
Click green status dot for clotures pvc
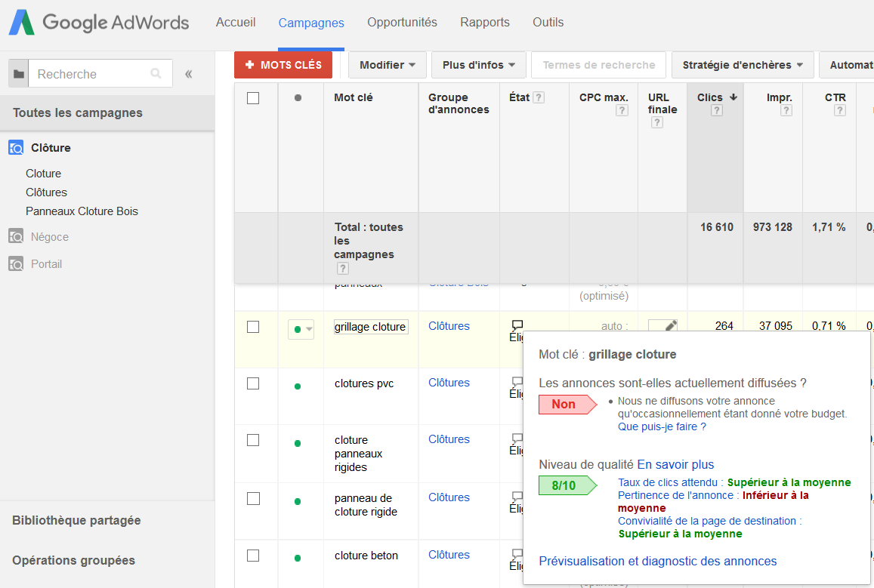tap(298, 386)
